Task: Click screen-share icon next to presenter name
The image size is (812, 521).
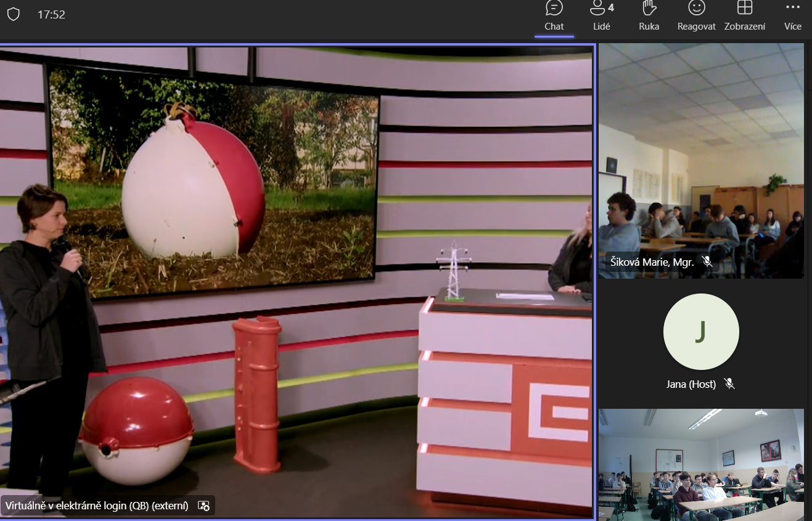Action: point(204,506)
